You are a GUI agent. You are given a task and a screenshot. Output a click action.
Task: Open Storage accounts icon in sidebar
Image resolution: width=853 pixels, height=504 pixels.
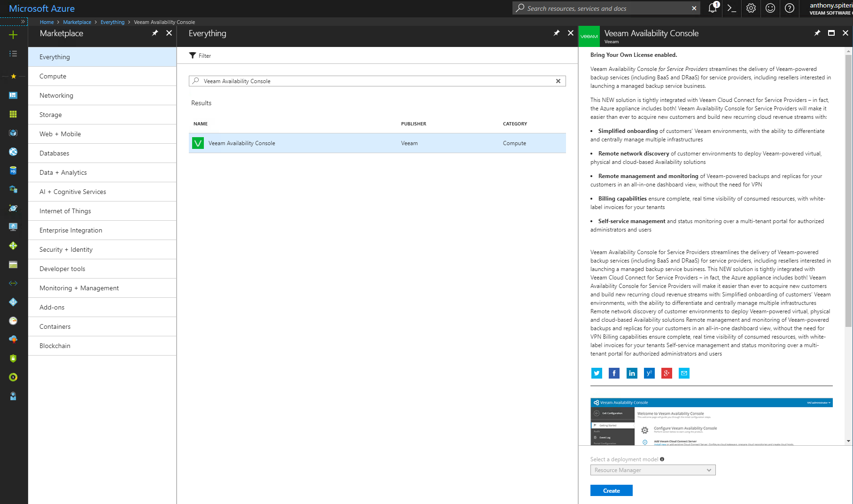tap(13, 264)
